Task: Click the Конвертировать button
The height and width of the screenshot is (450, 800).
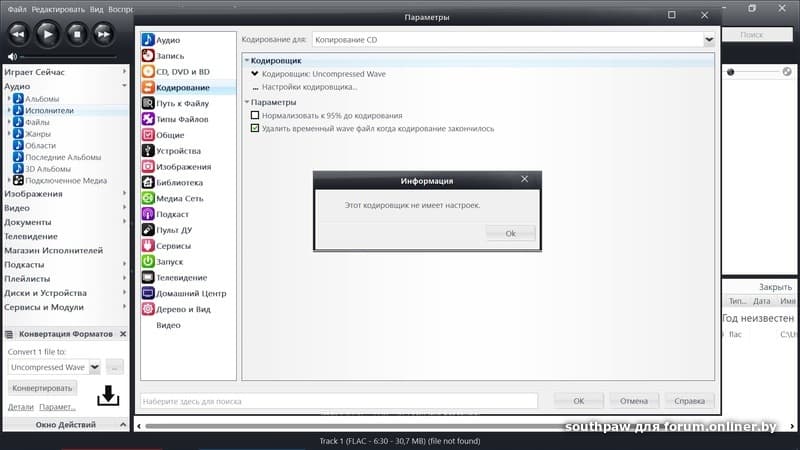Action: (42, 388)
